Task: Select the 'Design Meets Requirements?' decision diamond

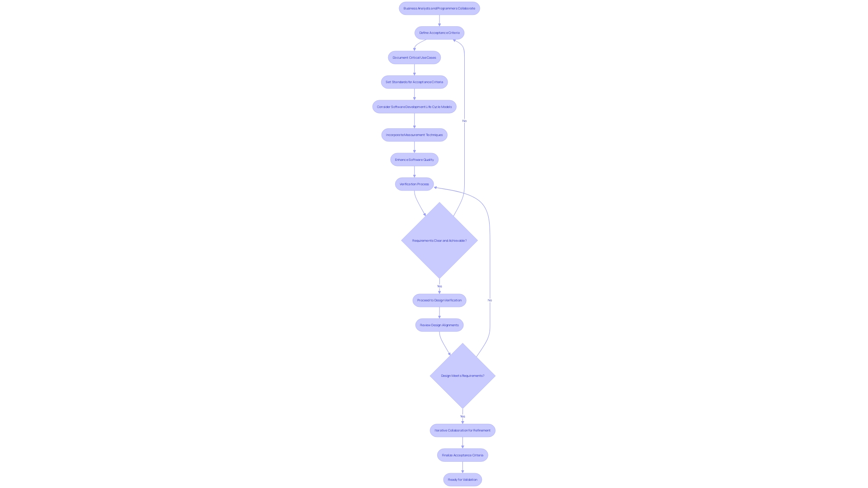Action: pos(462,375)
